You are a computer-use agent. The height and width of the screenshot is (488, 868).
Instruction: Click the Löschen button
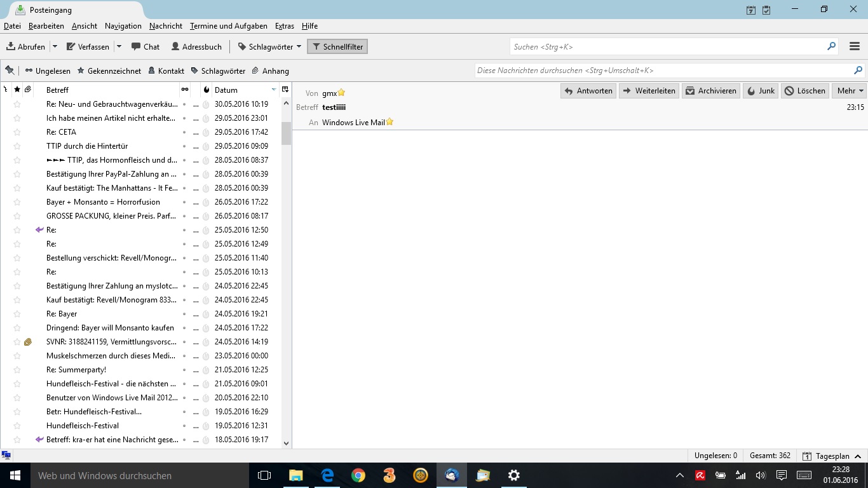(805, 91)
